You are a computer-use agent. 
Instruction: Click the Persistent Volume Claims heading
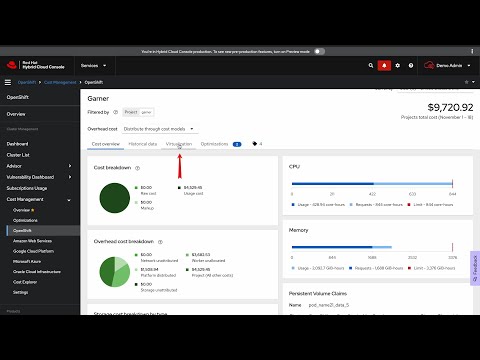click(x=318, y=294)
